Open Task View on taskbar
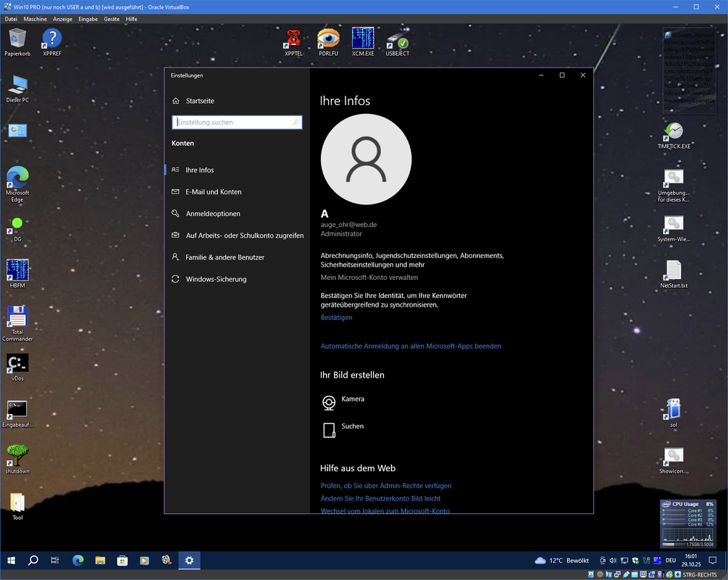The width and height of the screenshot is (728, 580). 55,560
